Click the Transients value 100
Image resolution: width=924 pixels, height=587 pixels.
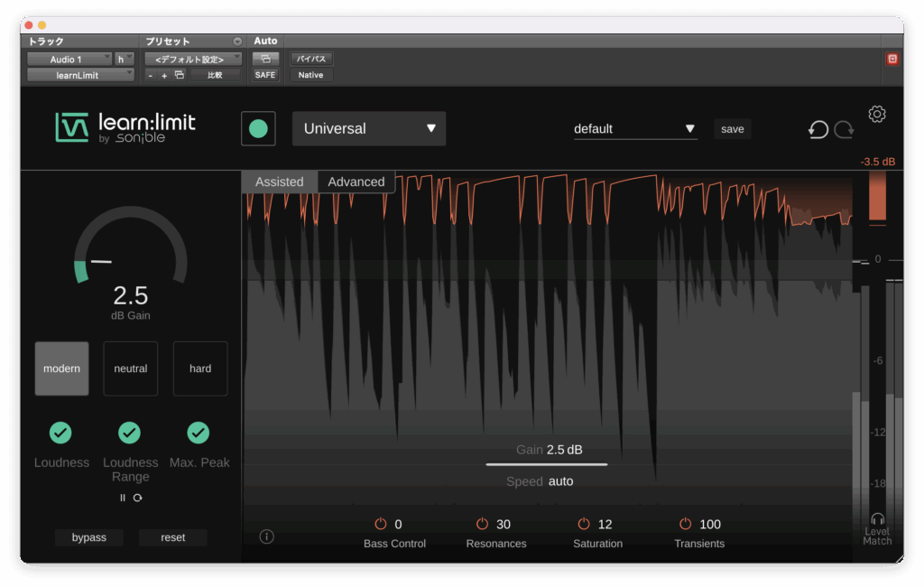pyautogui.click(x=710, y=524)
